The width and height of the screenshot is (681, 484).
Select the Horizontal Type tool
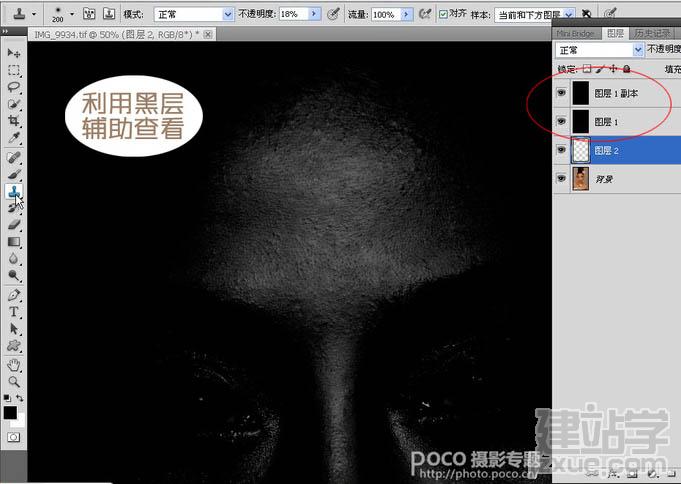[x=13, y=312]
